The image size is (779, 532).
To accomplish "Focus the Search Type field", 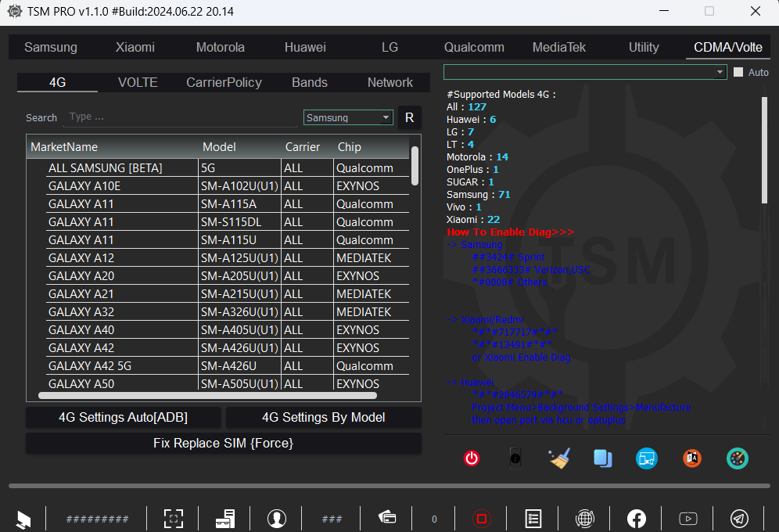I will 181,117.
